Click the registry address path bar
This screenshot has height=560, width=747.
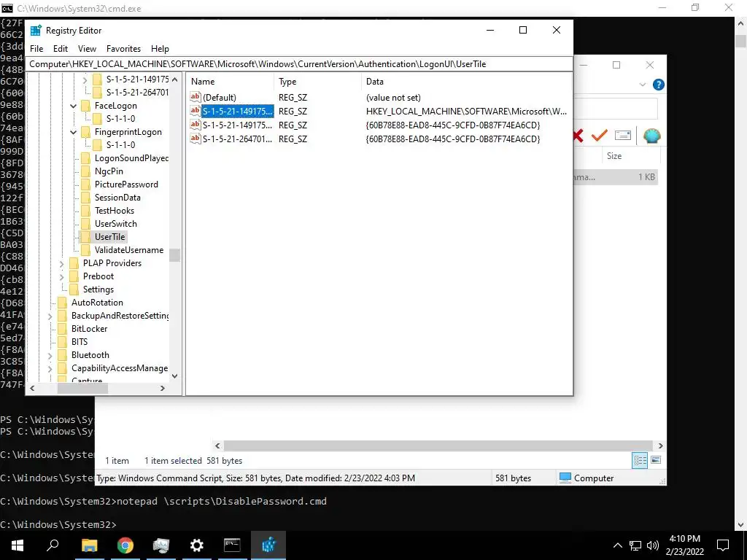[x=299, y=64]
